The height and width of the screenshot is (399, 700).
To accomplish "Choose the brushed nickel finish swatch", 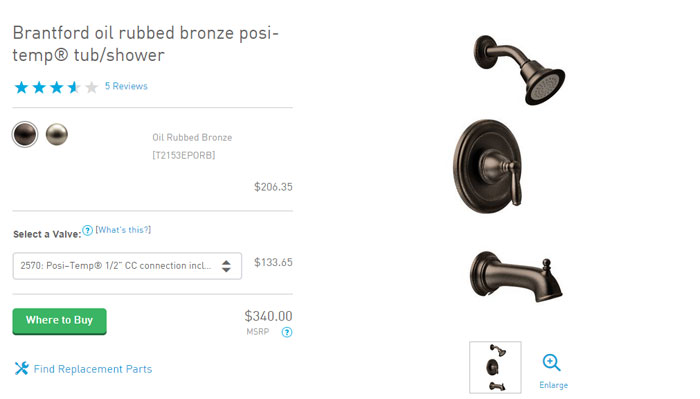I will point(57,134).
